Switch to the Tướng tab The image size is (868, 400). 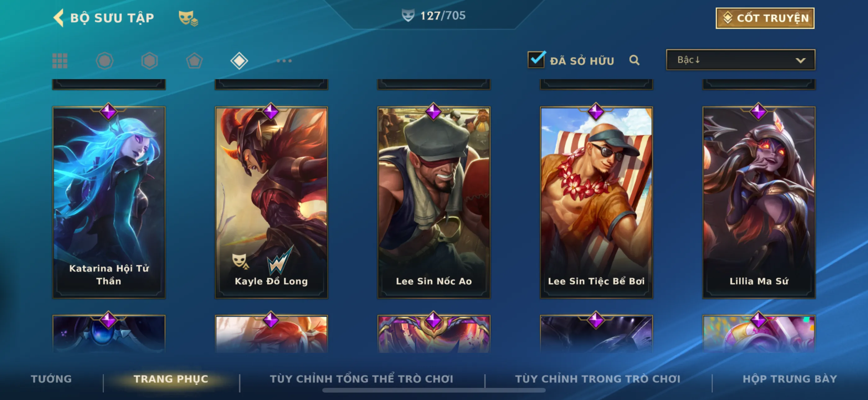51,379
